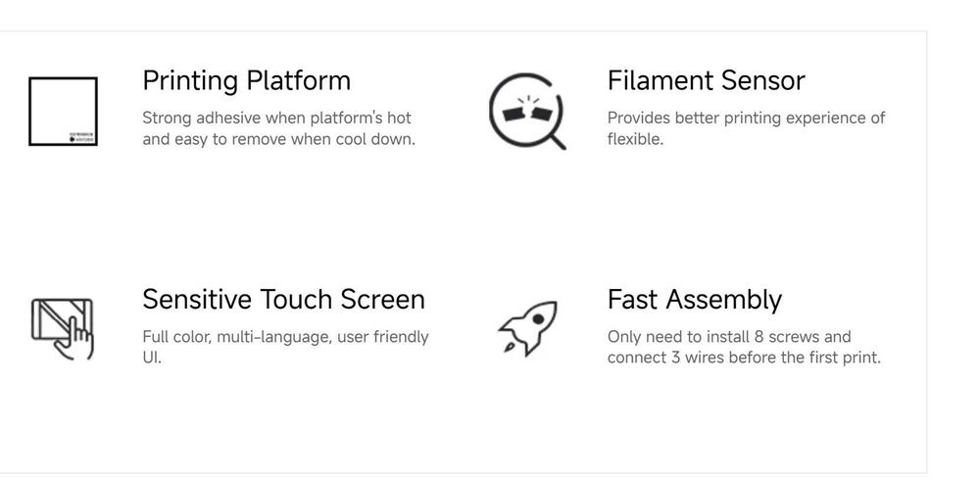Open the Filament Sensor heading
This screenshot has height=479, width=980.
(706, 80)
